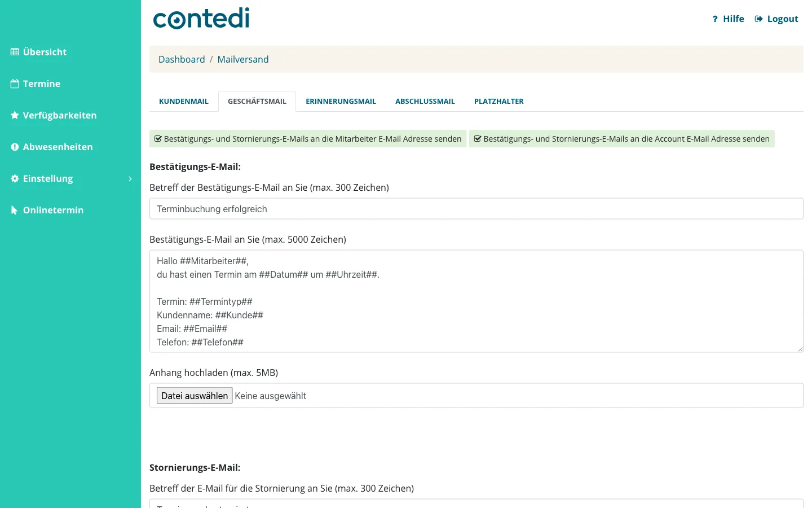Toggle sending mails to Mitarbeiter E-Mail Adresse
The image size is (812, 508).
pyautogui.click(x=308, y=139)
